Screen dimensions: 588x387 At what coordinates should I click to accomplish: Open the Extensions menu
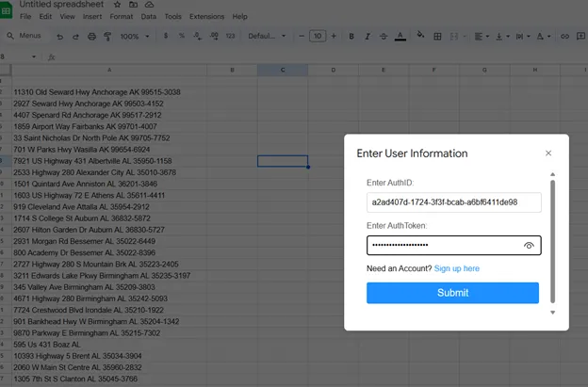[206, 17]
